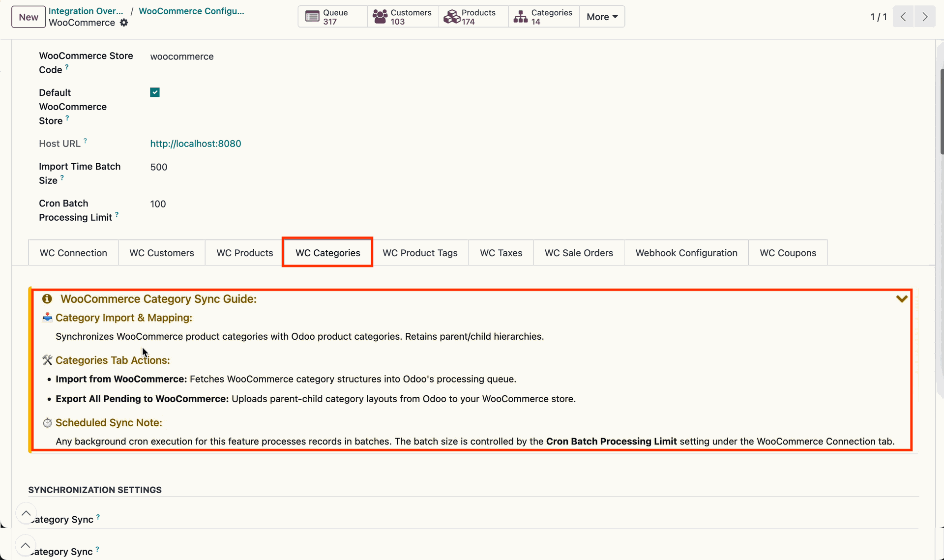The width and height of the screenshot is (944, 560).
Task: Show help tooltip for WooCommerce Store Code
Action: [67, 66]
